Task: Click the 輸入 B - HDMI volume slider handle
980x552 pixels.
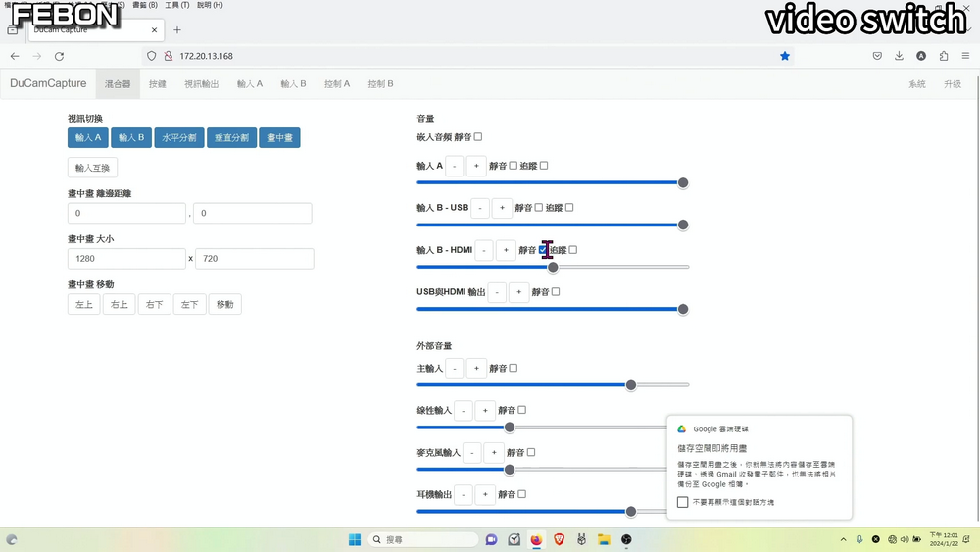Action: point(553,267)
